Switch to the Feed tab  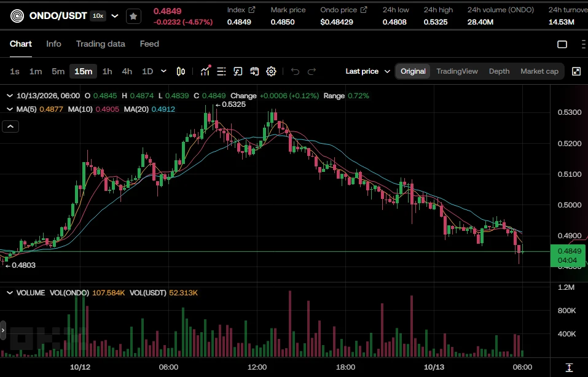click(149, 44)
